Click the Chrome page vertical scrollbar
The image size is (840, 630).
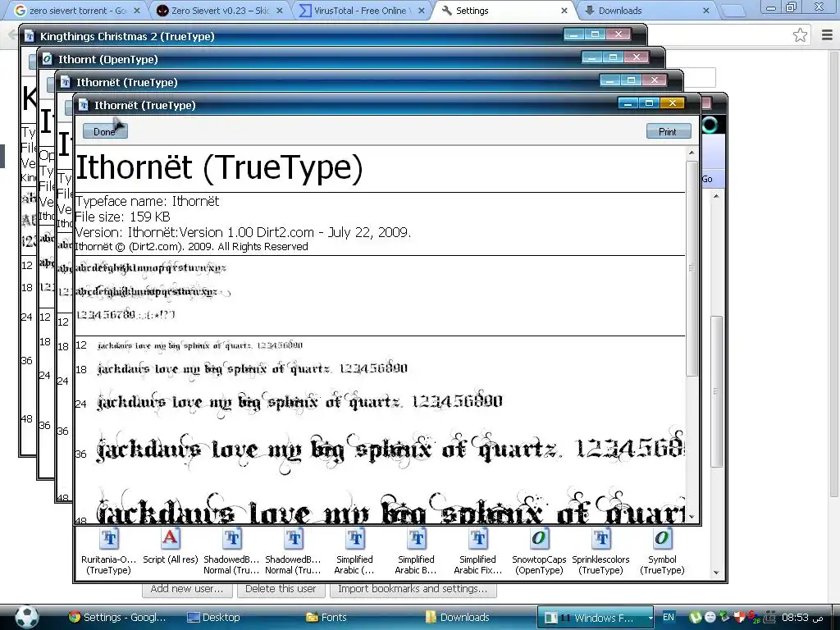[x=834, y=274]
